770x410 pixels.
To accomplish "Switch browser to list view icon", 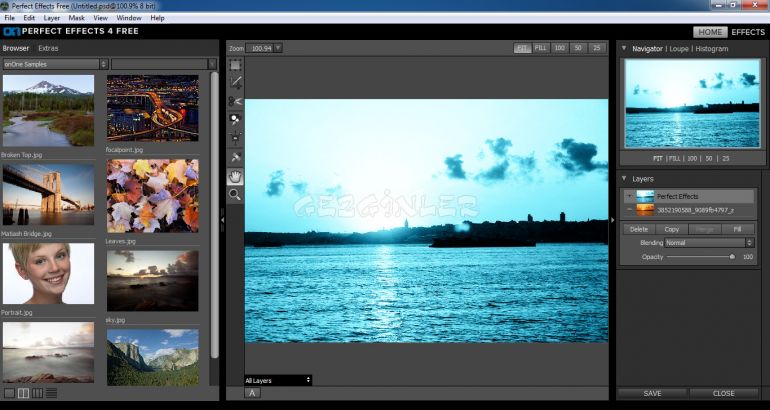I will point(51,393).
